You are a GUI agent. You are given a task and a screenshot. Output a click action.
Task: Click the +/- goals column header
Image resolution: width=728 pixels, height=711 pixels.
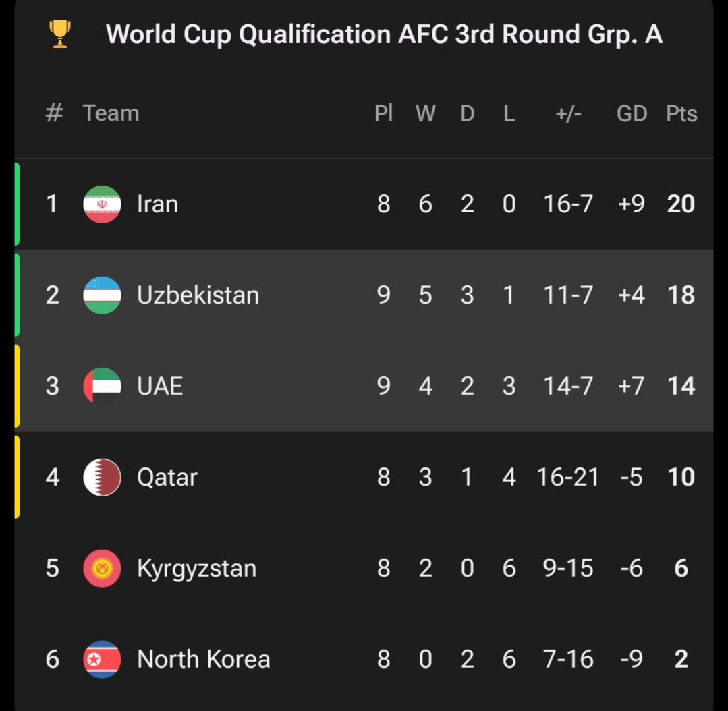[x=568, y=113]
